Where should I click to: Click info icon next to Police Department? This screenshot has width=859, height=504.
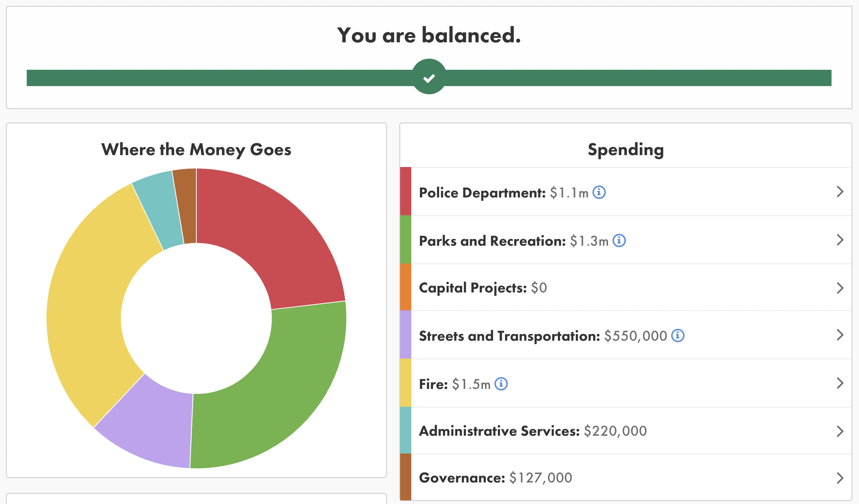click(599, 192)
